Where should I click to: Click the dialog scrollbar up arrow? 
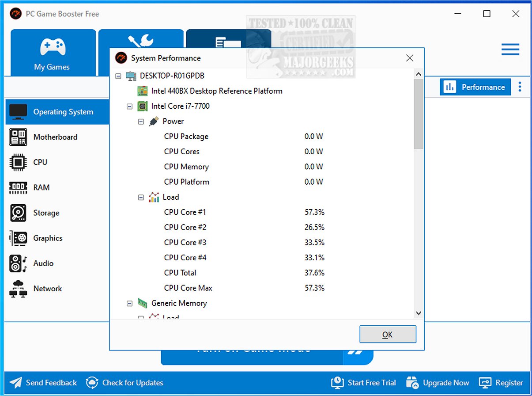pos(419,75)
